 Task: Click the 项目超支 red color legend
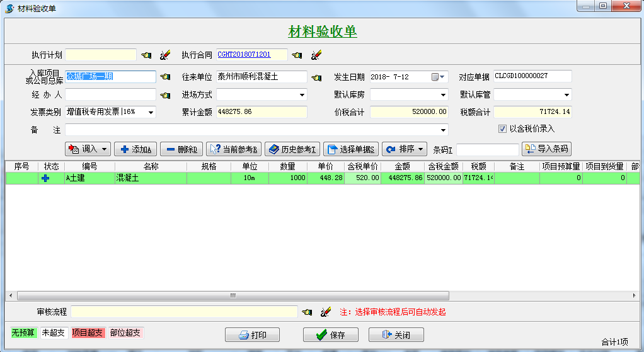click(x=88, y=332)
